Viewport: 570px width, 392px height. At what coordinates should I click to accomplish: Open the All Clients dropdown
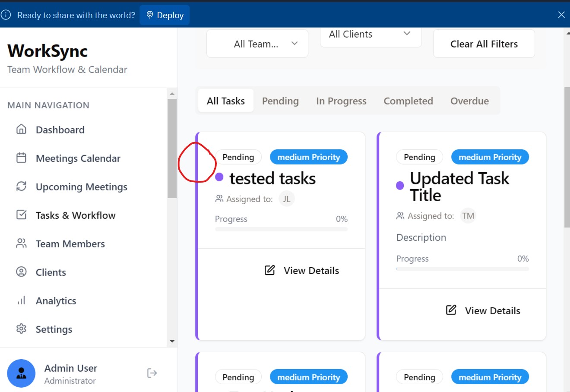pyautogui.click(x=370, y=35)
